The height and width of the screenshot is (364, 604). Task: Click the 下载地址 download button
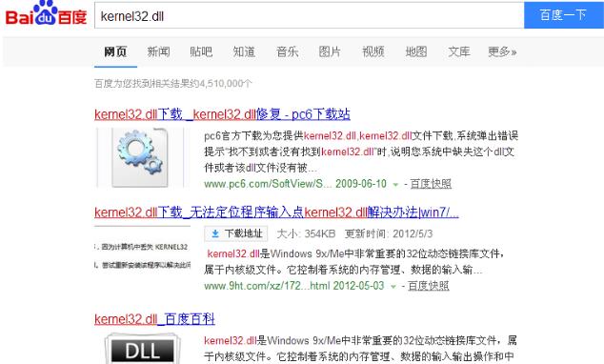tap(236, 233)
